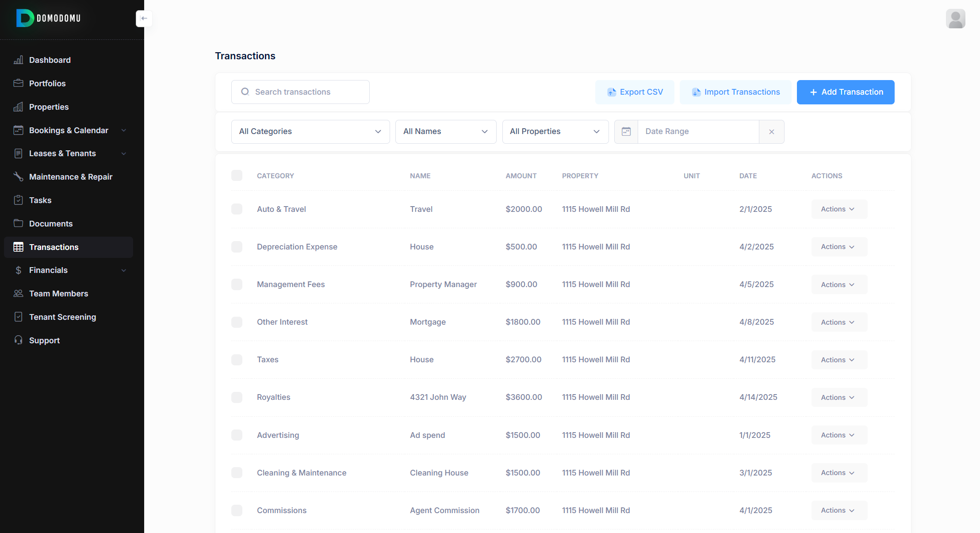Screen dimensions: 980x533
Task: Click the Tenant Screening checklist icon
Action: (18, 317)
